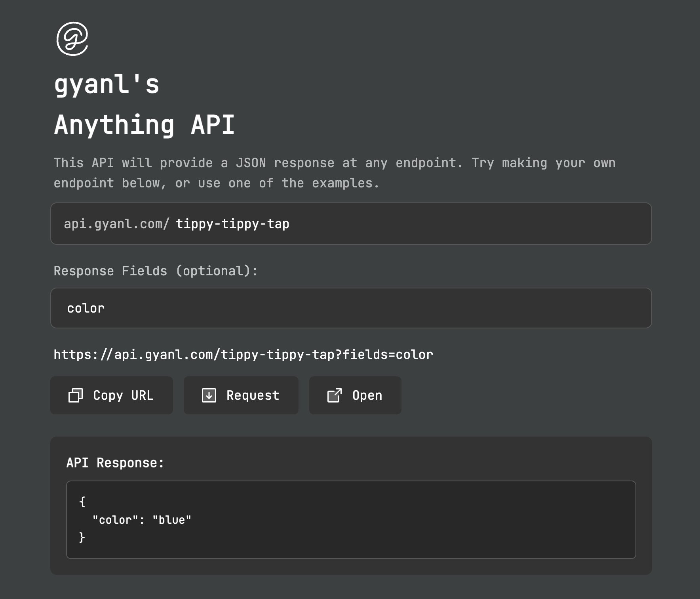Click the API Response heading

click(x=115, y=463)
